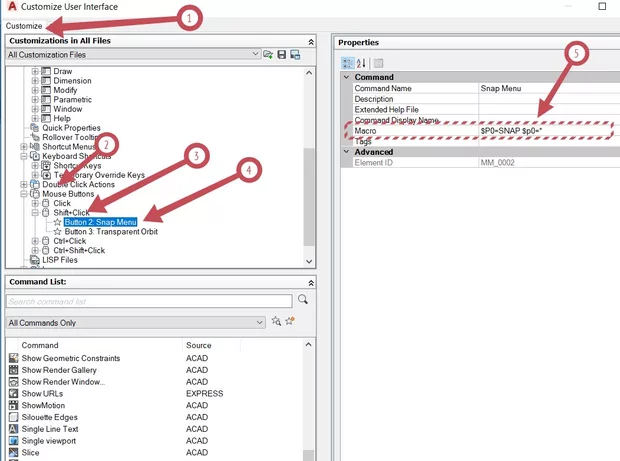Toggle alphabetical sort in Properties
Screen dimensions: 620x461
click(361, 63)
